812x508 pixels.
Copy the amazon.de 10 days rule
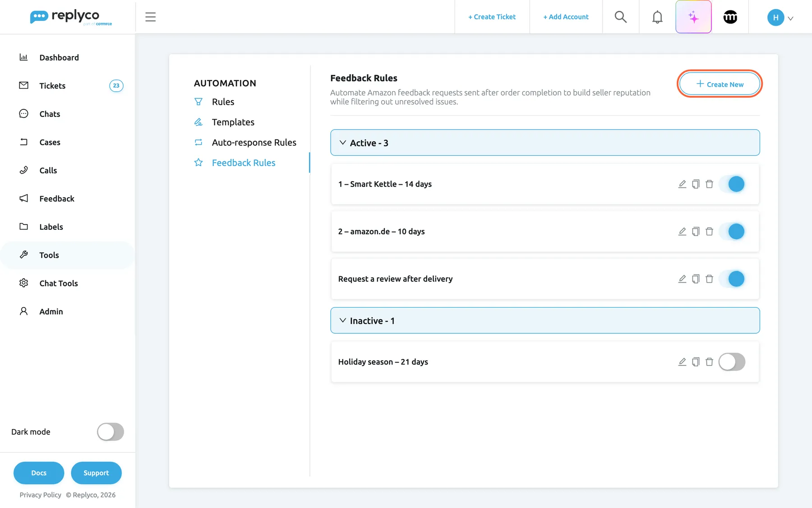tap(696, 232)
